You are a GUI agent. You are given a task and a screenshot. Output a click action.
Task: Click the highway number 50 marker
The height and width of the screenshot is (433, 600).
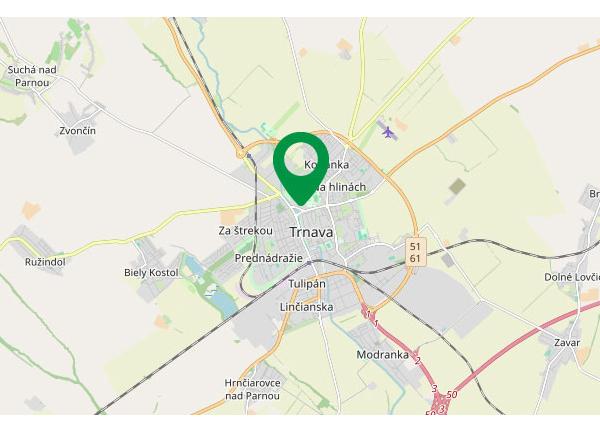click(452, 394)
